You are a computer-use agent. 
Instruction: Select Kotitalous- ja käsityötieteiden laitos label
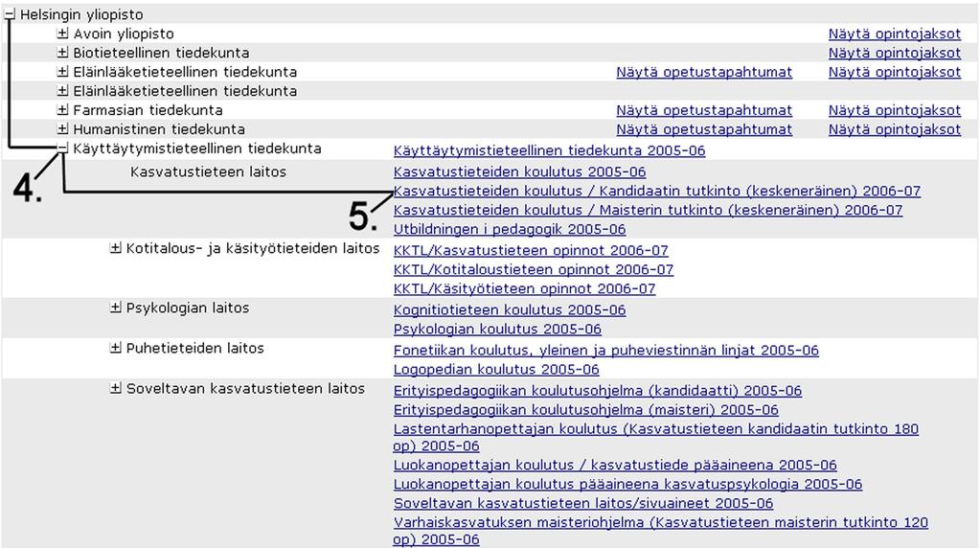(253, 249)
